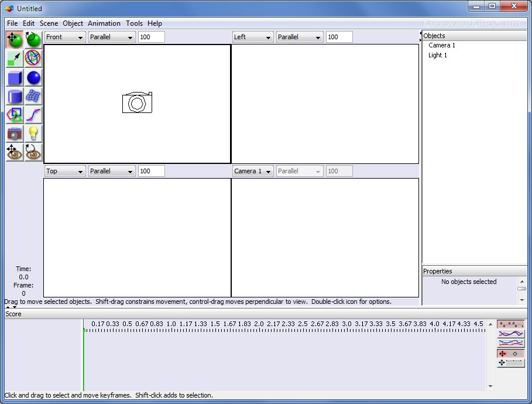Click the 3.0 mark on time ruler
Viewport: 532px width, 404px height.
pos(346,324)
